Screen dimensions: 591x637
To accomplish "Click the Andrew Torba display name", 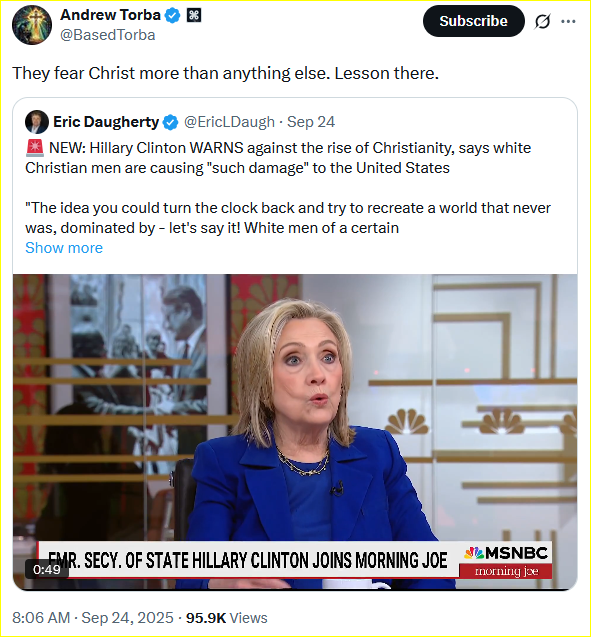I will point(110,15).
